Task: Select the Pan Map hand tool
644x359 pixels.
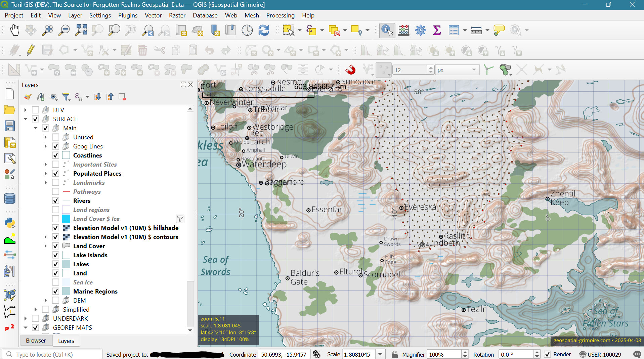Action: (14, 30)
